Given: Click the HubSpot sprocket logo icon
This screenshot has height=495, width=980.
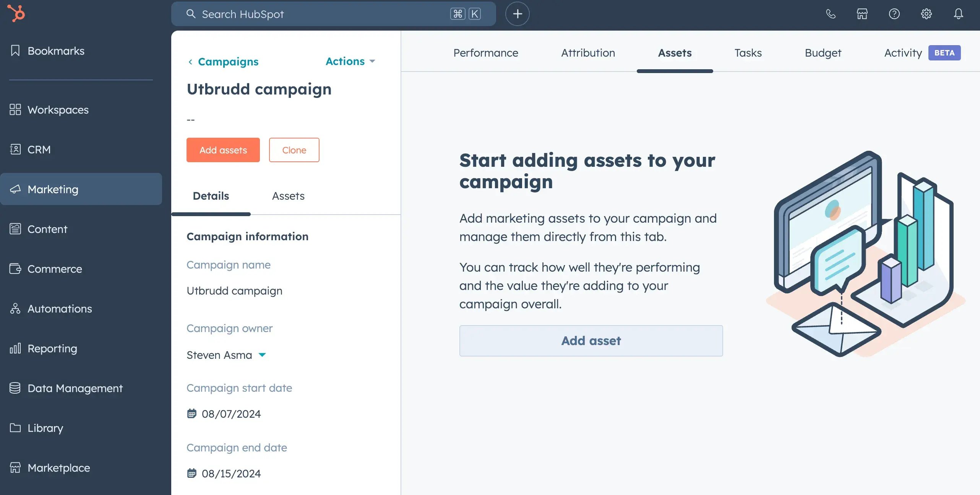Looking at the screenshot, I should 16,13.
